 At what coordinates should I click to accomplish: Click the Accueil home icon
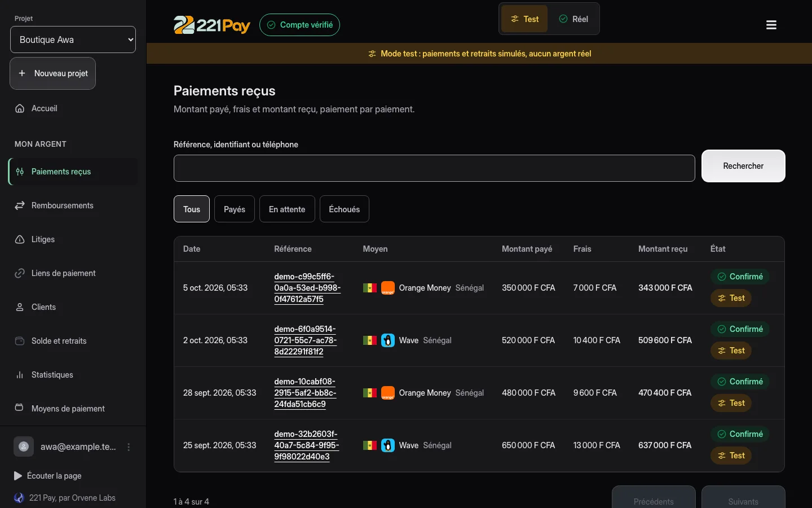[x=20, y=108]
